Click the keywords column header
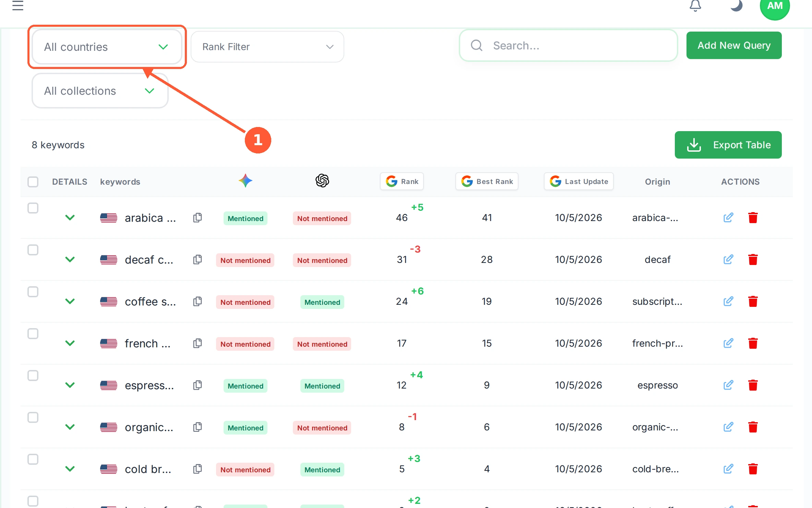The width and height of the screenshot is (812, 508). coord(120,182)
